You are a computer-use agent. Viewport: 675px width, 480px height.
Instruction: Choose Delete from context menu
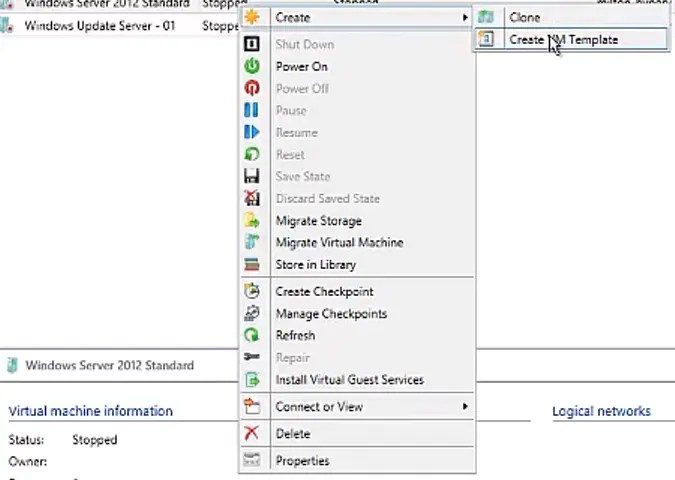[x=357, y=433]
